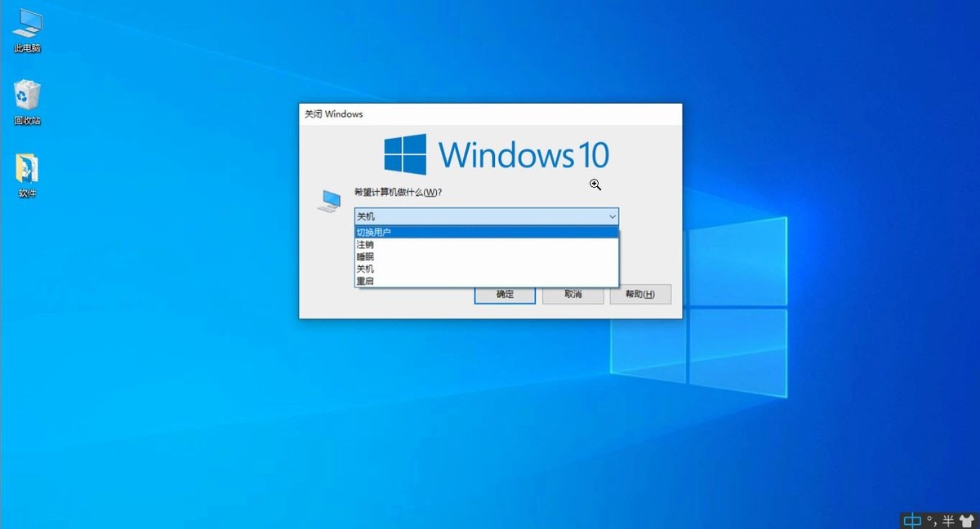Screen dimensions: 980x529
Task: Choose 切换用户 from the dropdown list
Action: pos(486,233)
